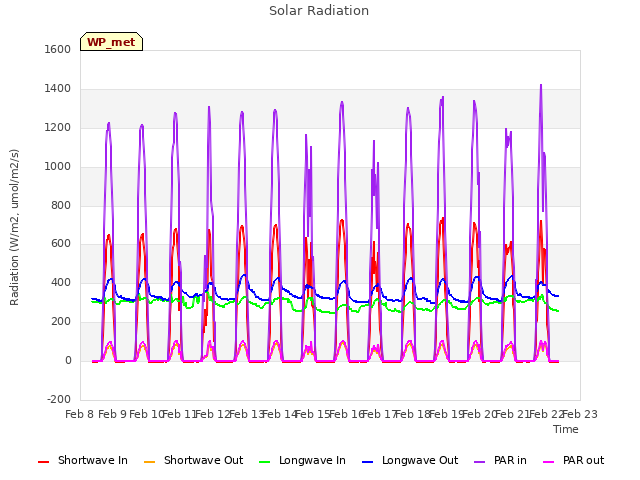
Task: Click the Radiation y-axis title
Action: tap(14, 227)
